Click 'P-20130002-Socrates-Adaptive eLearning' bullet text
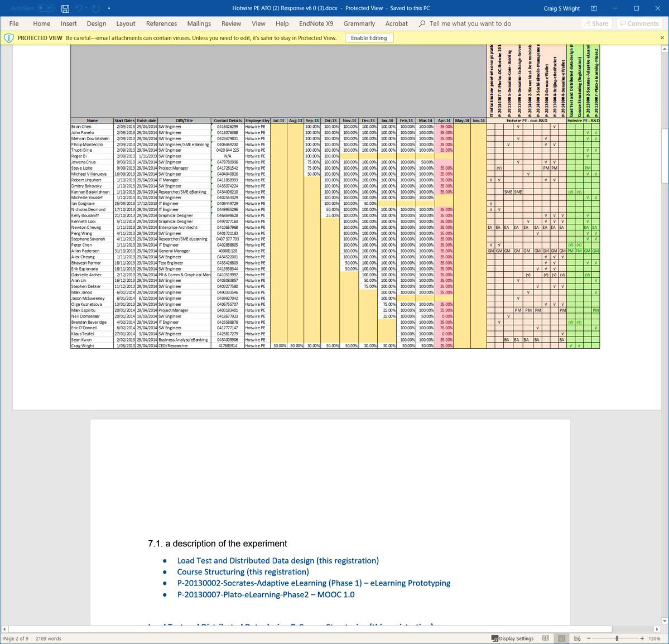Viewport: 669px width, 644px height. pyautogui.click(x=314, y=583)
